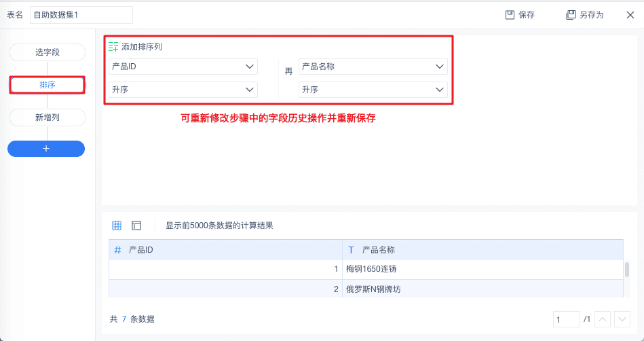Screen dimensions: 644x341
Task: Select the 选字段 step
Action: click(x=48, y=52)
